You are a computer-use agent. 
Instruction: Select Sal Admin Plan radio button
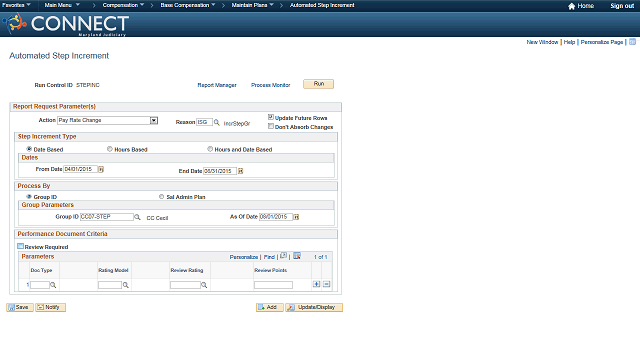click(x=162, y=197)
